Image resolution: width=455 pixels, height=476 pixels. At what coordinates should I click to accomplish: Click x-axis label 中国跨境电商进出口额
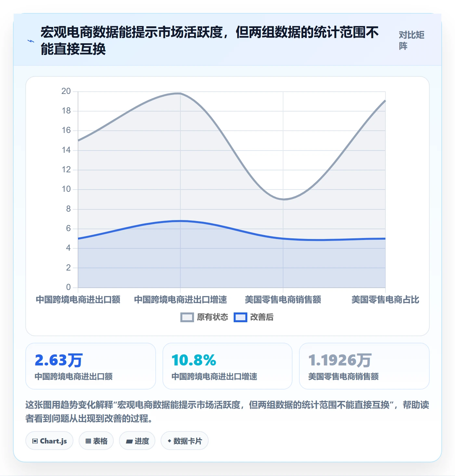point(78,299)
